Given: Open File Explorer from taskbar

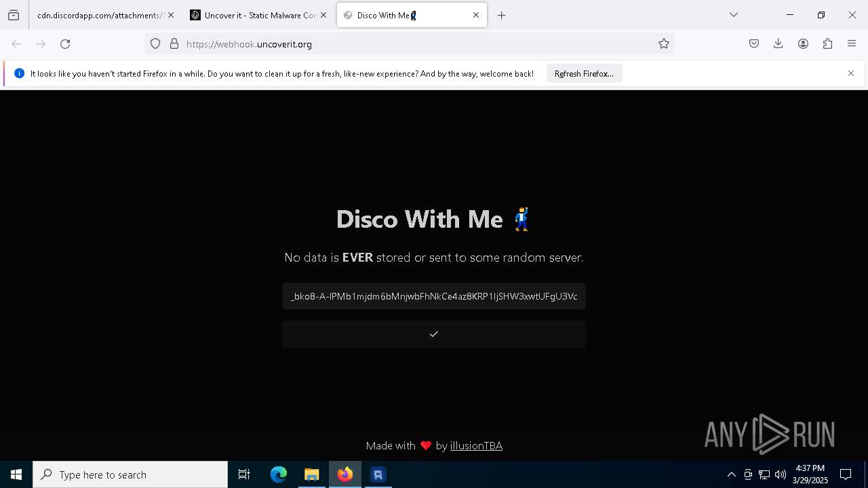Looking at the screenshot, I should [311, 474].
